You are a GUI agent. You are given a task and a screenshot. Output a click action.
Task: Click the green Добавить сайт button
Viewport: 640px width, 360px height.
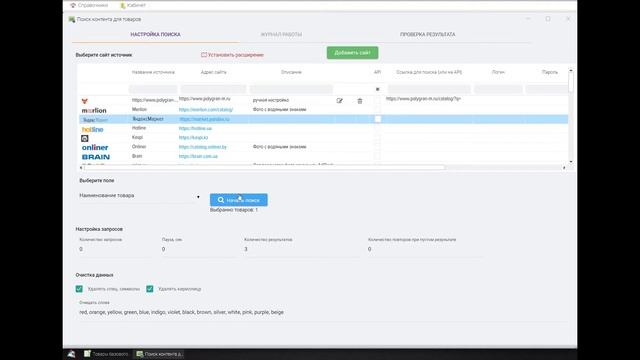[x=352, y=53]
